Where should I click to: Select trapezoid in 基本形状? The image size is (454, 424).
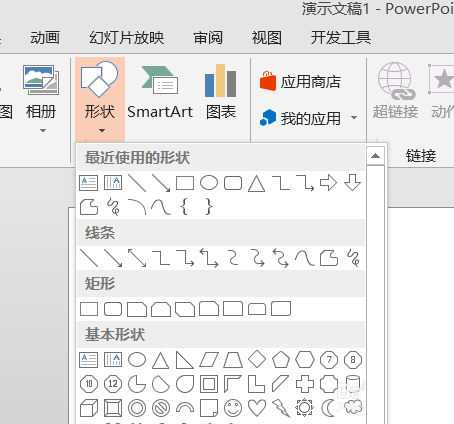(x=233, y=360)
